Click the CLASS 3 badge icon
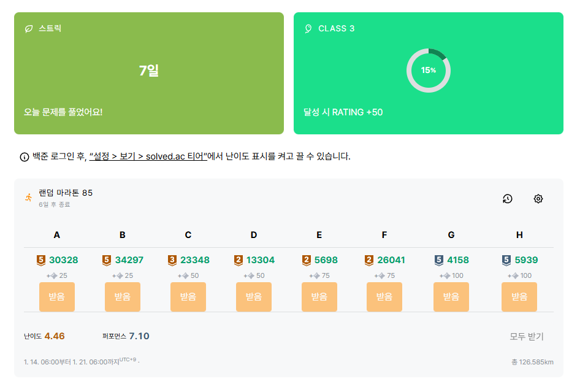588x392 pixels. (x=308, y=29)
